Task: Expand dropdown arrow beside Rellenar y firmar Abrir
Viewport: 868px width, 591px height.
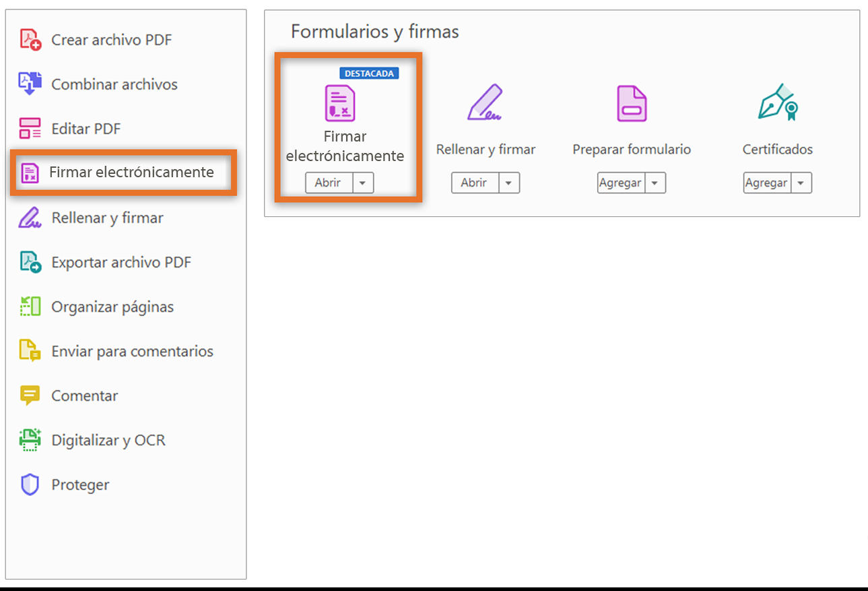Action: [x=509, y=183]
